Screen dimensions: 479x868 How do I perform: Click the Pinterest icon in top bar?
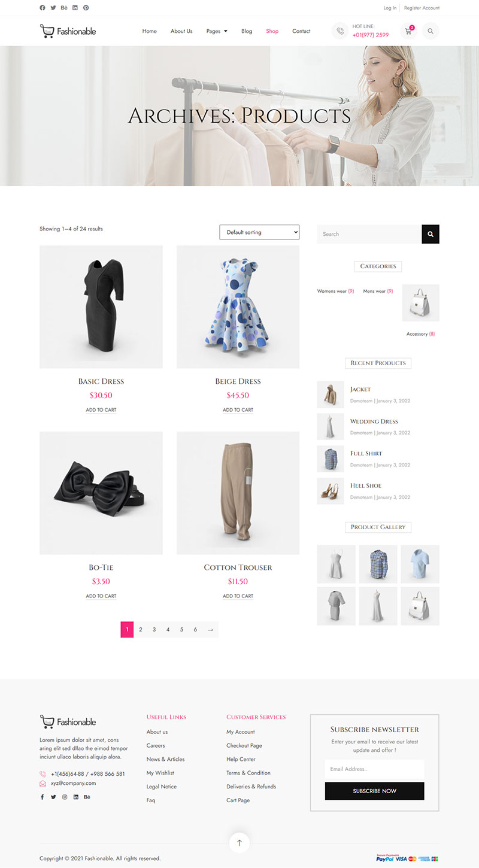click(86, 8)
